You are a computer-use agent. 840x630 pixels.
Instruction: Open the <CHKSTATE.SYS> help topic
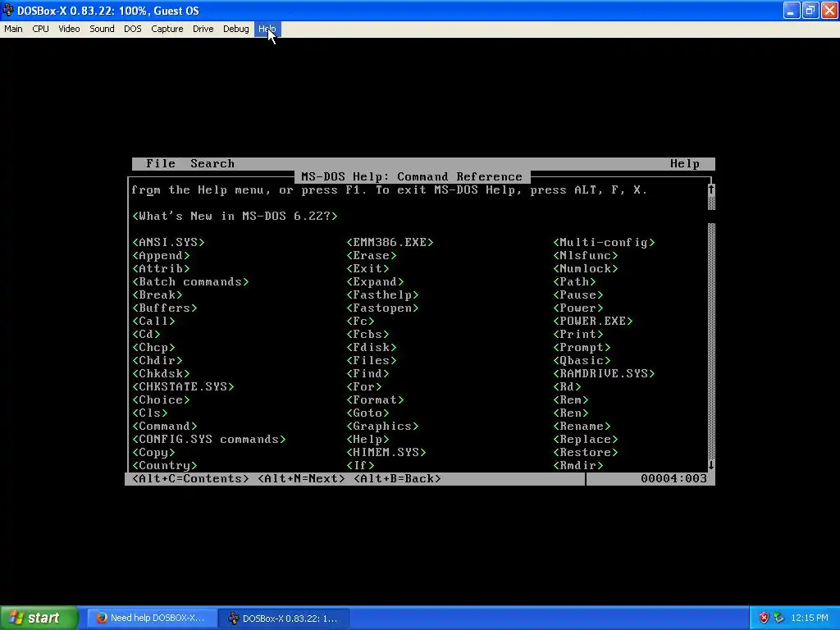point(183,387)
